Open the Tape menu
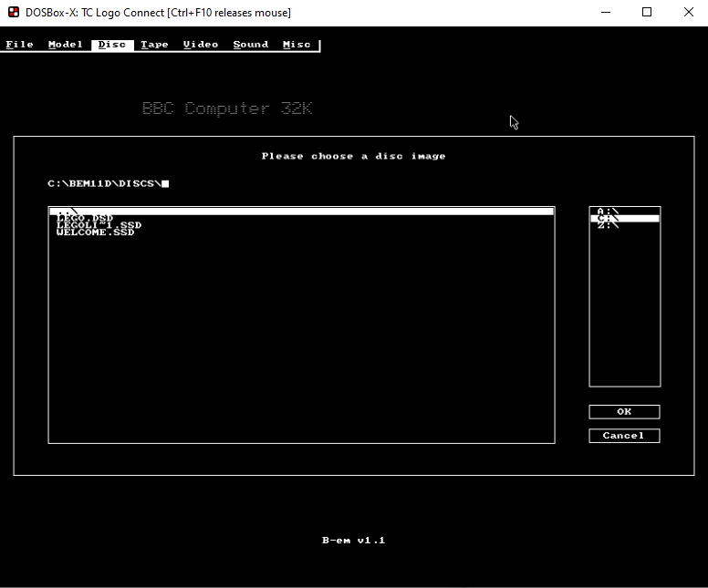Image resolution: width=708 pixels, height=588 pixels. 154,45
